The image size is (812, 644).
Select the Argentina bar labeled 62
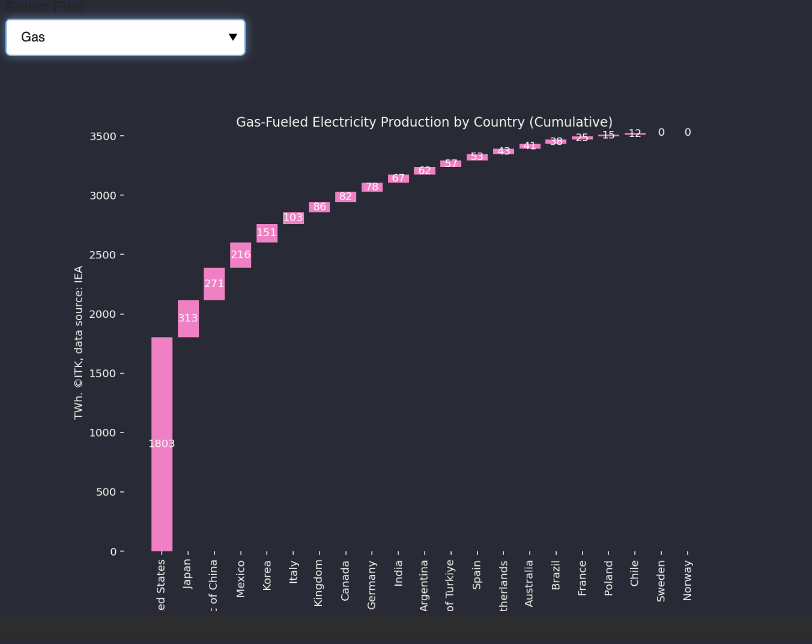[x=425, y=171]
